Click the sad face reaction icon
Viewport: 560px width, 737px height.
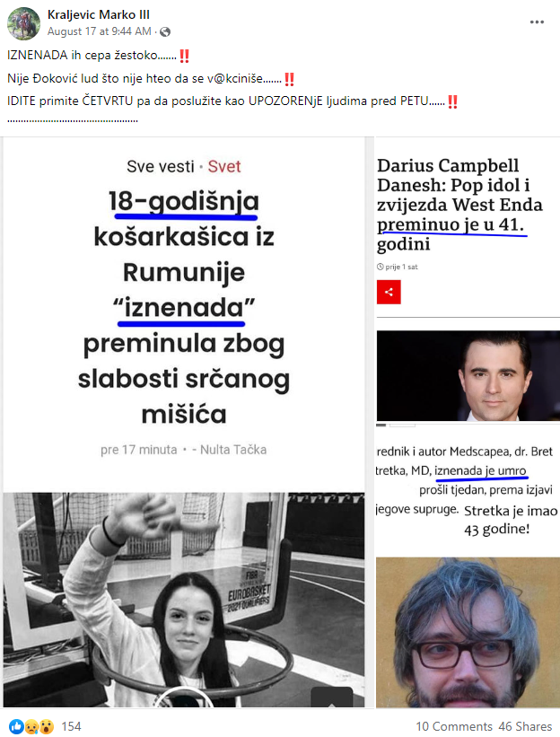tap(31, 726)
